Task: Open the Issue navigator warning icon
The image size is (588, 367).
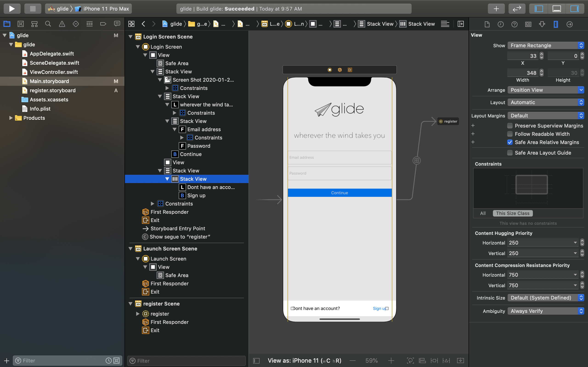Action: point(62,24)
